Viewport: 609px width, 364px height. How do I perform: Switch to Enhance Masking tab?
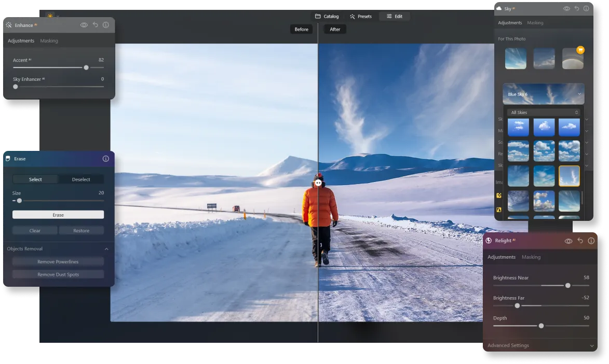click(49, 41)
